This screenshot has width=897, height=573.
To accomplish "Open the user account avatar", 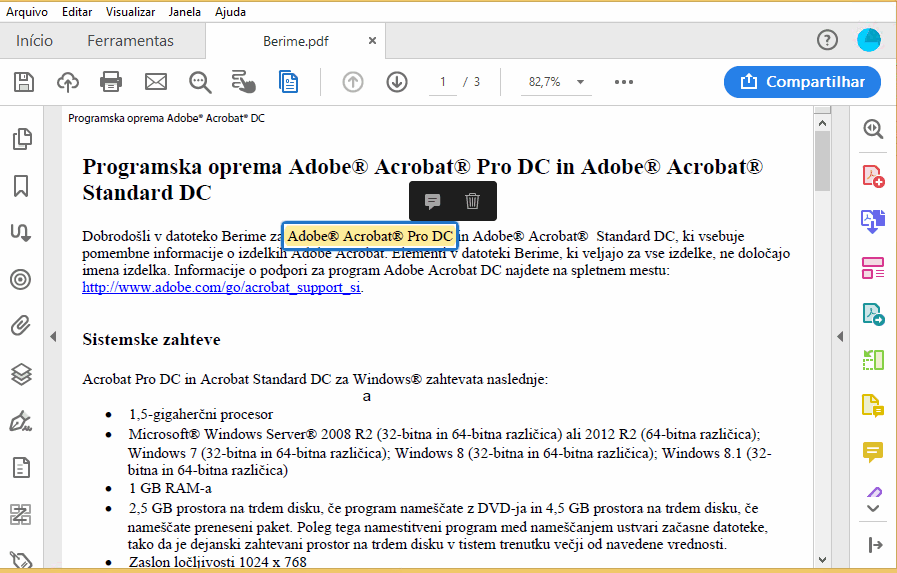I will 869,40.
